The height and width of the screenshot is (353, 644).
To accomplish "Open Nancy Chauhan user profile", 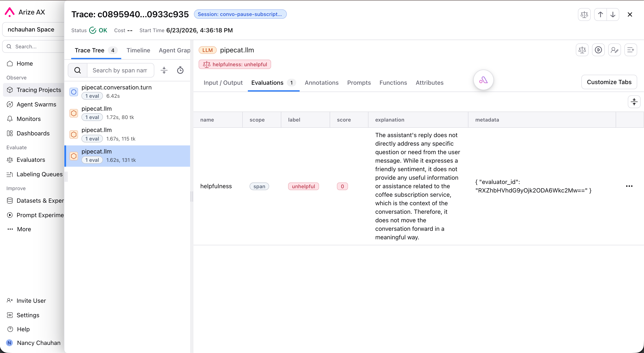I will 34,343.
